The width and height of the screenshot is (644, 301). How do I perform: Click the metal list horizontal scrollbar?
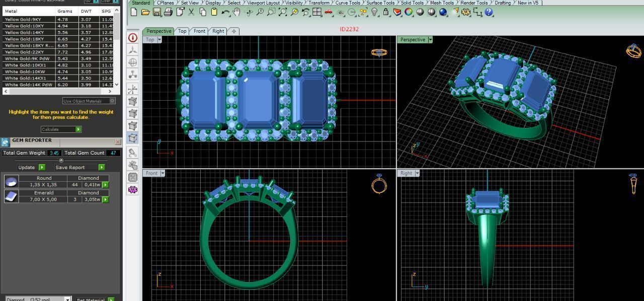pyautogui.click(x=58, y=91)
